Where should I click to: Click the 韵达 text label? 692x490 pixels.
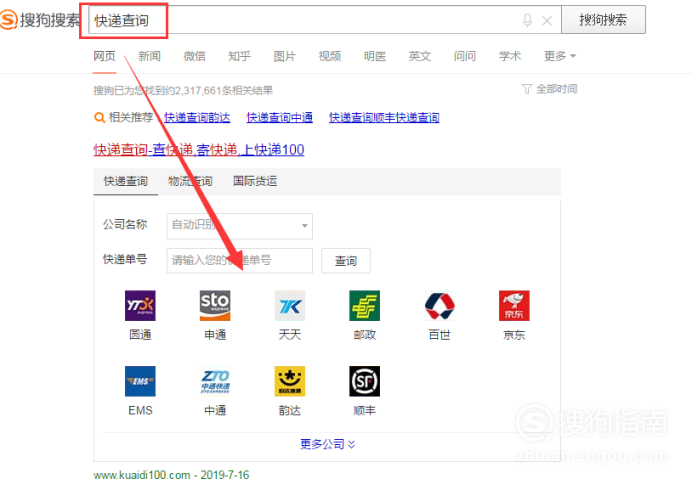pos(290,411)
